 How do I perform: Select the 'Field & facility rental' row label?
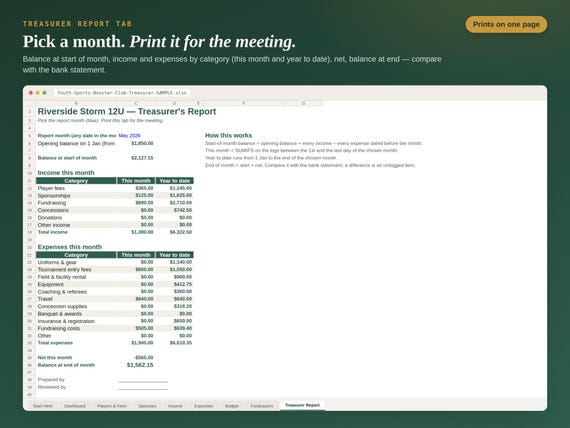tap(62, 277)
